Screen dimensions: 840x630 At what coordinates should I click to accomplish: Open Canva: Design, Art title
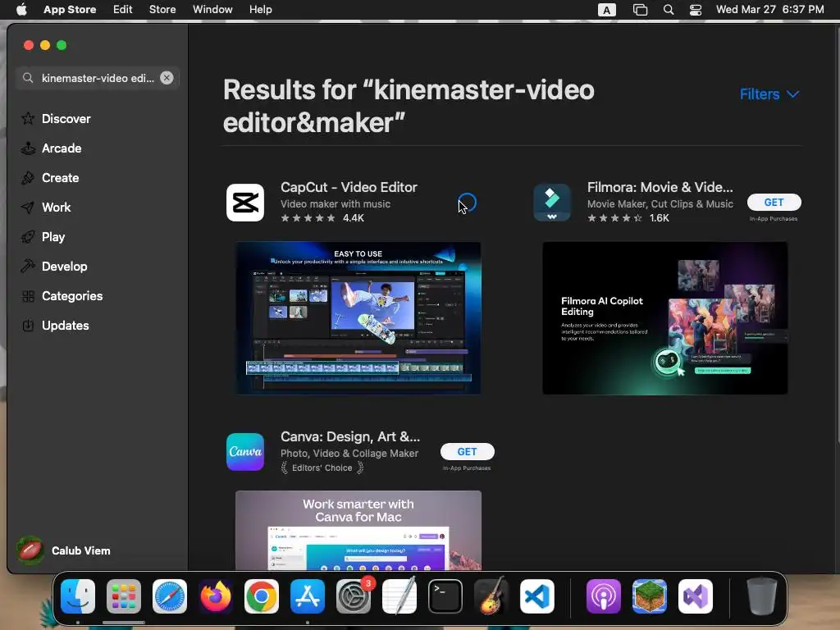[x=350, y=436]
